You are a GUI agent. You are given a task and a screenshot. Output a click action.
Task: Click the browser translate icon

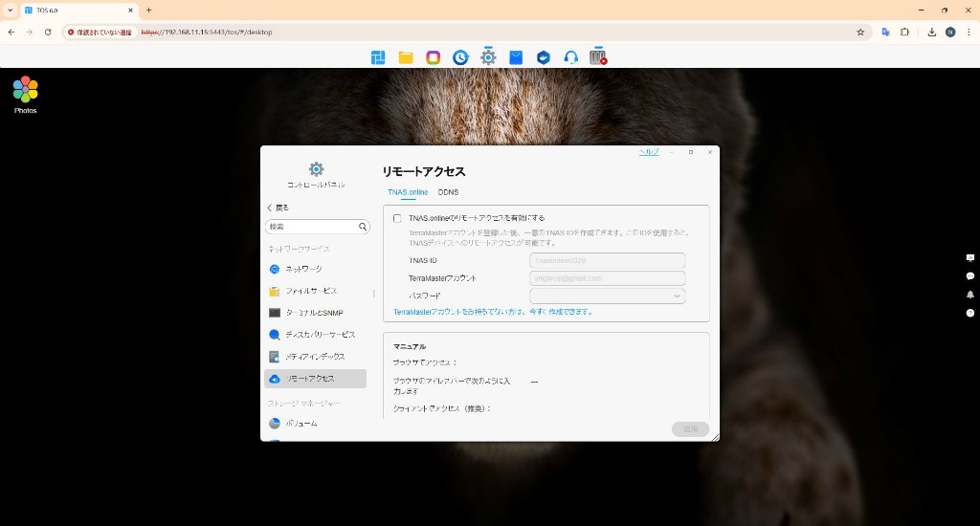pyautogui.click(x=885, y=32)
